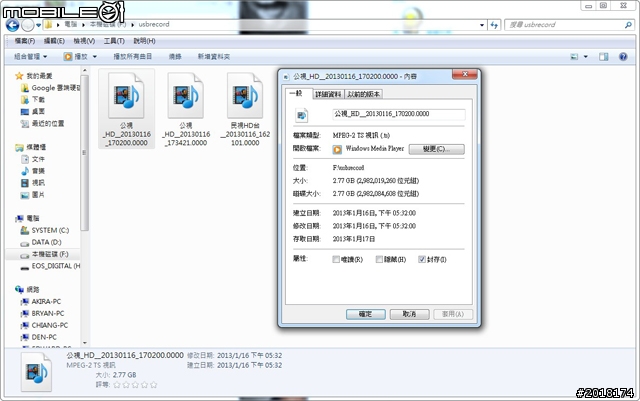Image resolution: width=640 pixels, height=401 pixels.
Task: Open the 組合管理 dropdown
Action: 31,56
